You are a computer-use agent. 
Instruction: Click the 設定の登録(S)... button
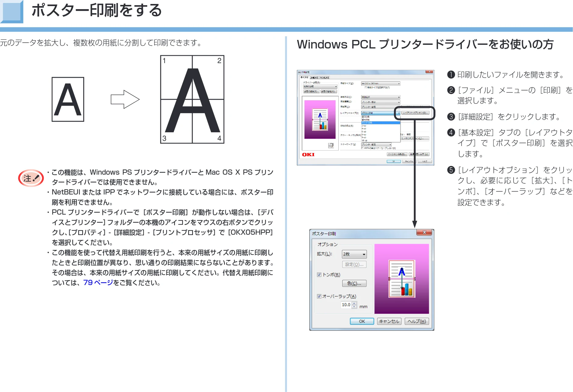pos(311,91)
